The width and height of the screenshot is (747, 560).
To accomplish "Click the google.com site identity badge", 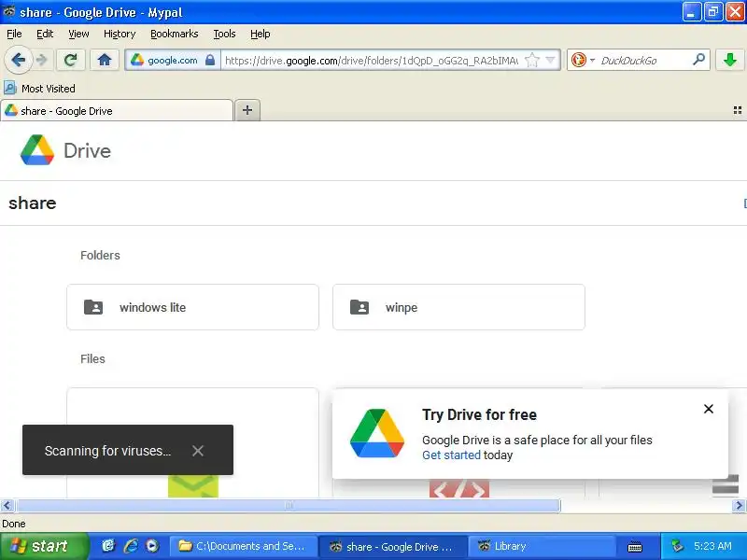I will (x=172, y=61).
